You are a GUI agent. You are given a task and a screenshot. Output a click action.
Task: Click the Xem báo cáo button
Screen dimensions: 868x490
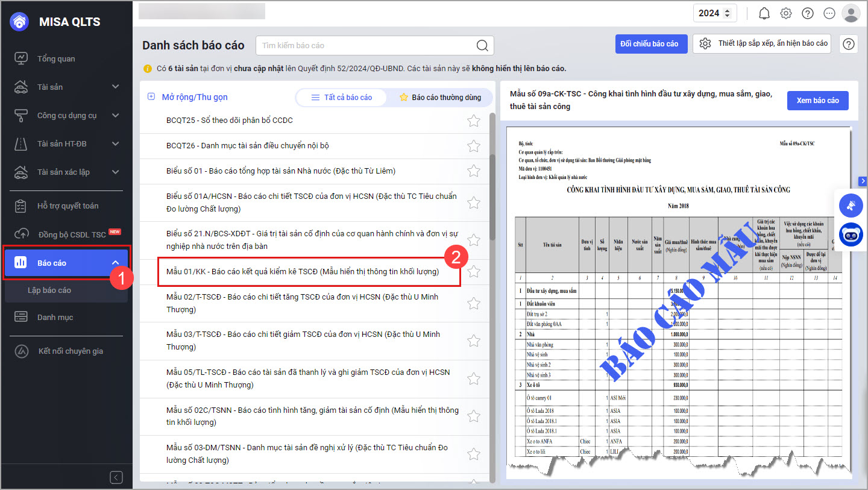818,101
